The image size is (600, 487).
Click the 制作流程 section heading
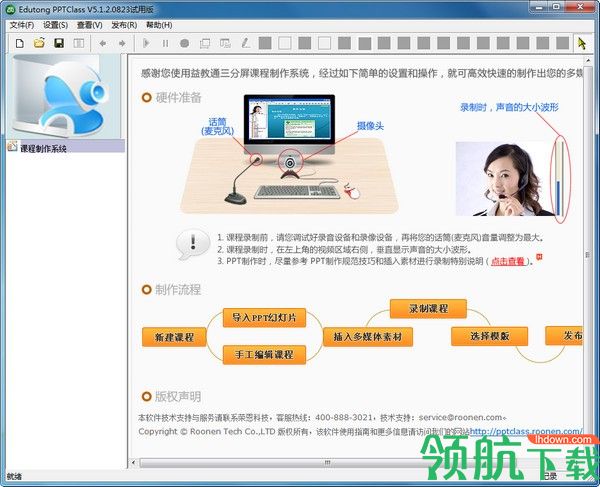(178, 290)
